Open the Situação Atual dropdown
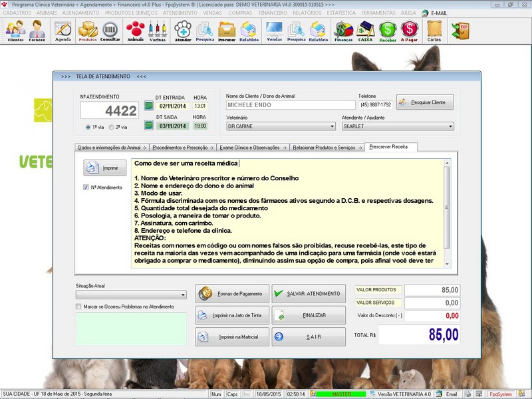The image size is (532, 399). [x=184, y=295]
